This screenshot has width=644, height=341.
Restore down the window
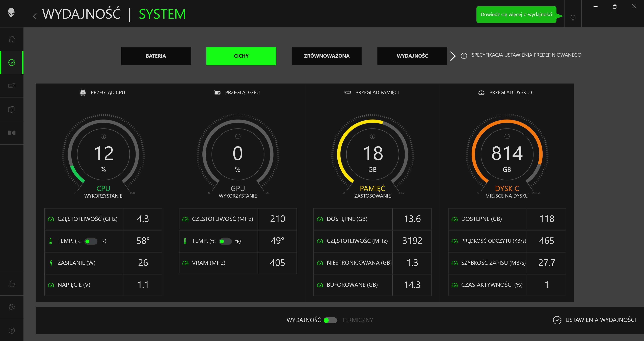(615, 7)
